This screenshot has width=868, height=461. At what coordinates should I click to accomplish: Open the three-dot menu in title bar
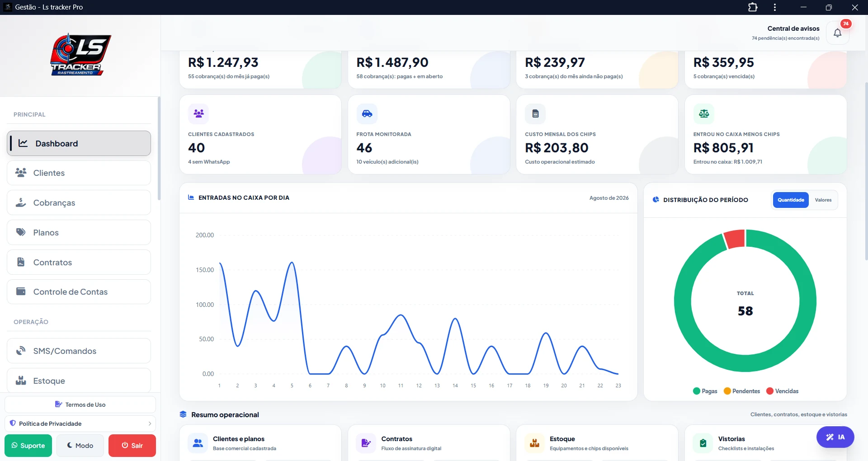(775, 7)
